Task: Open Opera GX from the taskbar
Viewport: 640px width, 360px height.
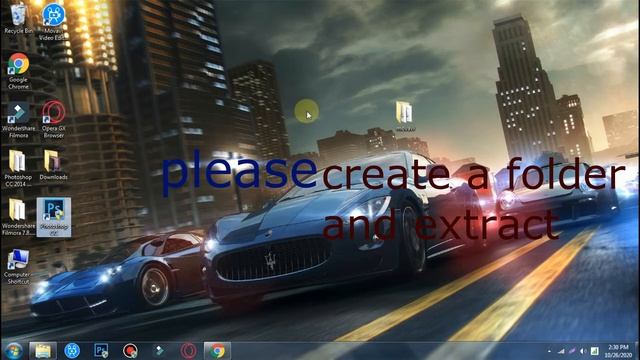Action: [188, 351]
